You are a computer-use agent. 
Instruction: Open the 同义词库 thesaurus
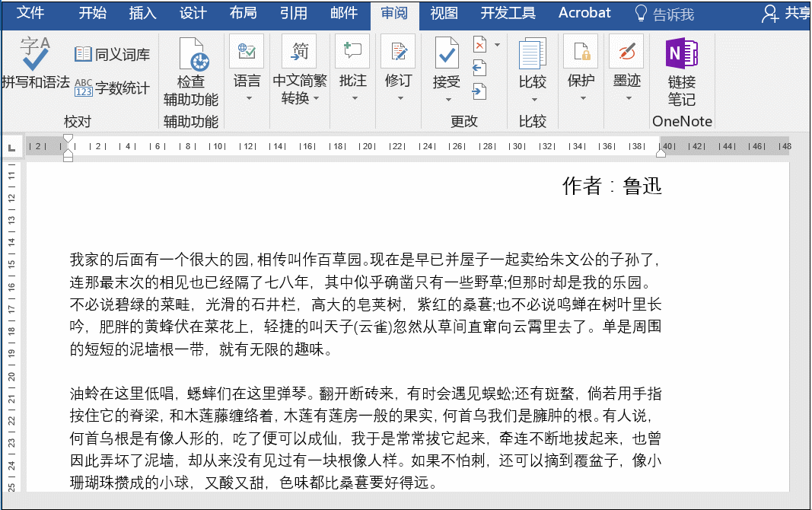112,54
